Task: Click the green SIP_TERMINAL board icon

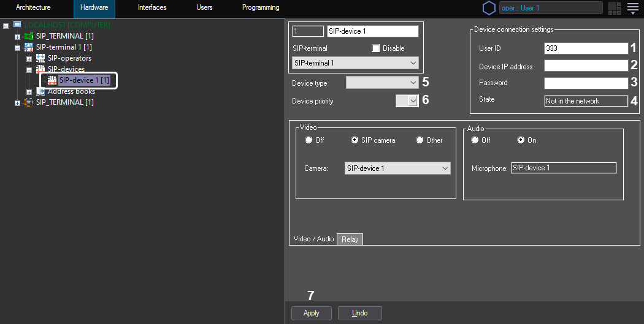Action: pos(29,36)
